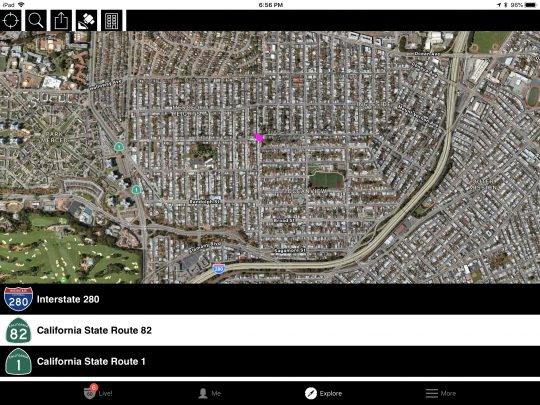The image size is (540, 405).
Task: Tap the green sports field on map
Action: pyautogui.click(x=326, y=180)
